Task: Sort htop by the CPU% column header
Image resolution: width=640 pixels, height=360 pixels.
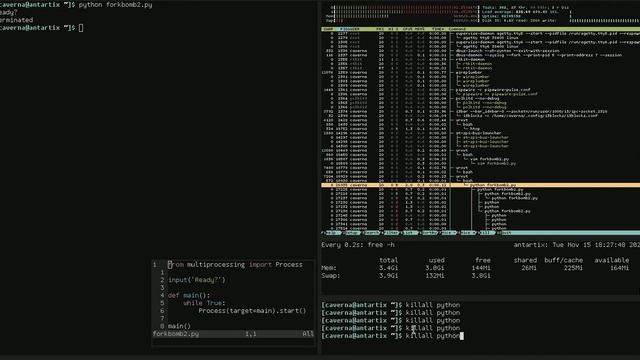Action: (x=407, y=29)
